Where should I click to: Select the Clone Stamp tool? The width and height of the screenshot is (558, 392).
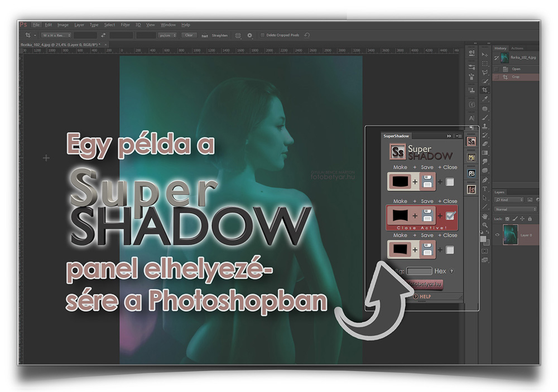pos(485,126)
